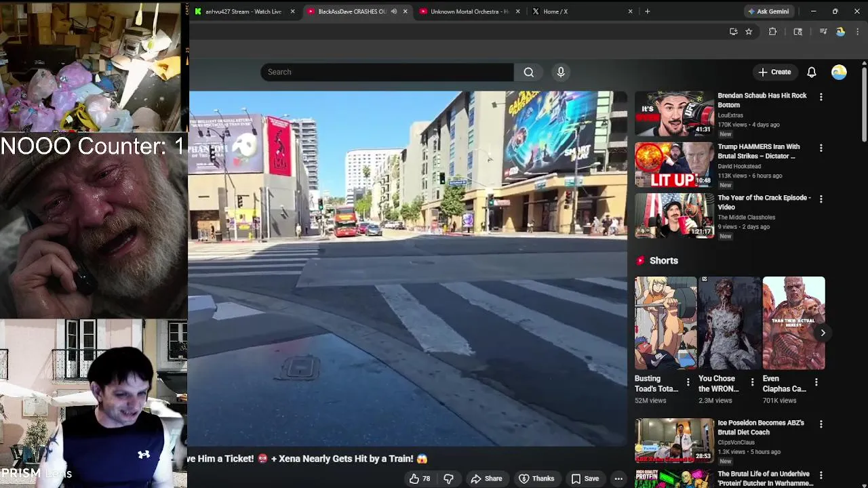Click The Middle Classholes channel name
Screen dimensions: 868x488
pos(746,218)
